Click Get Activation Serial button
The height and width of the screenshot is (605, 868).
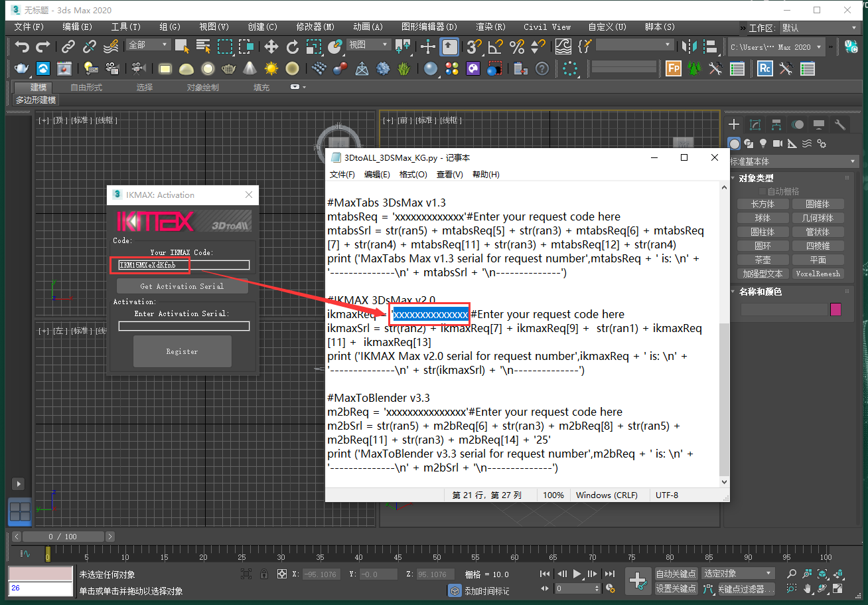pos(182,286)
